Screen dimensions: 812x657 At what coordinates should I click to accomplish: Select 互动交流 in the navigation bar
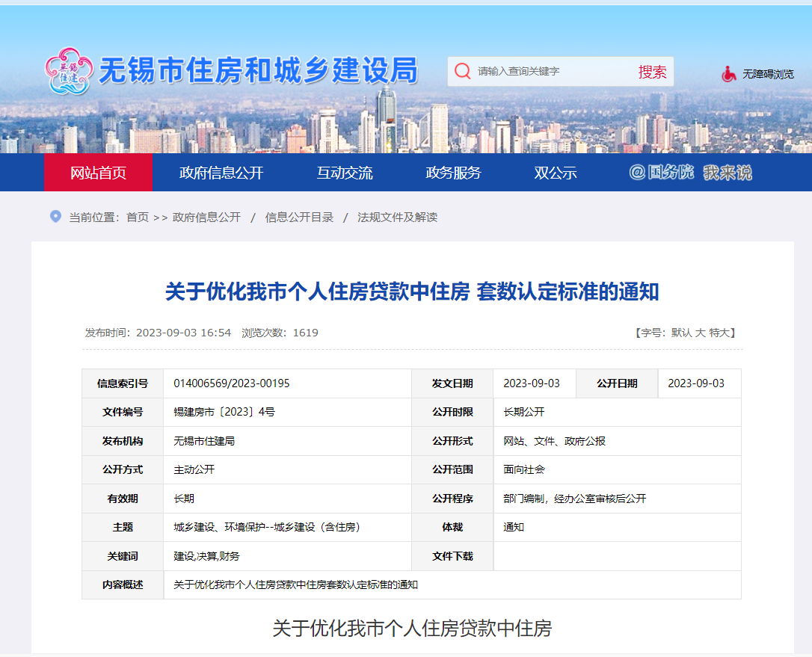pyautogui.click(x=344, y=173)
